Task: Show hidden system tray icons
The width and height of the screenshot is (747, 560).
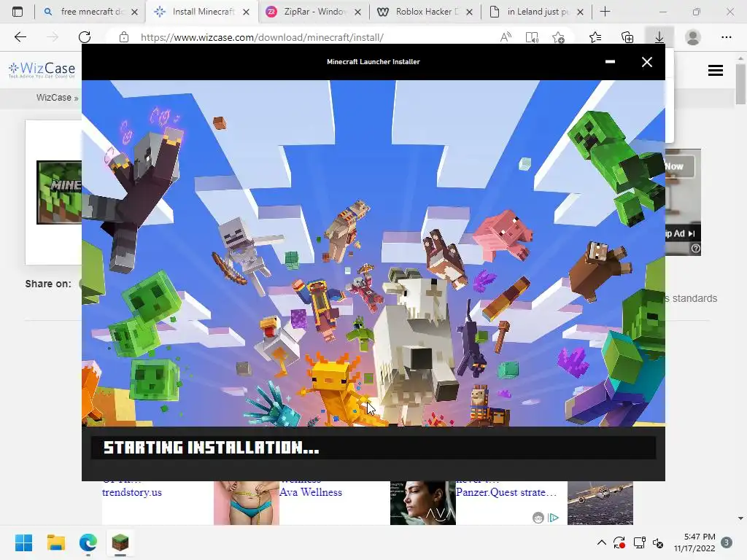Action: 601,542
